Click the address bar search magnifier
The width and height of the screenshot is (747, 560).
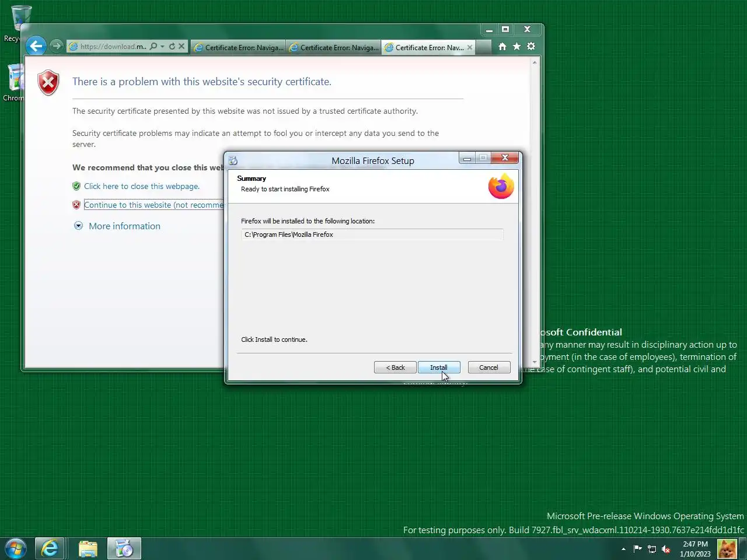pos(153,46)
